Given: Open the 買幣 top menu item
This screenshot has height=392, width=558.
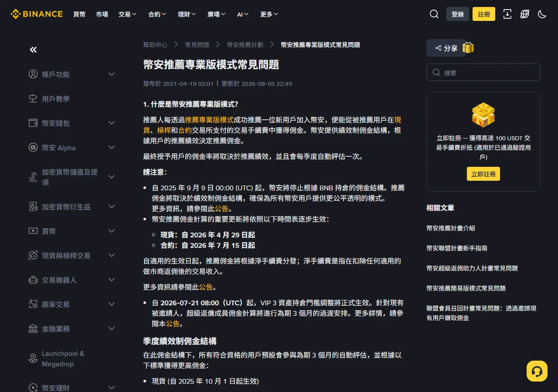Looking at the screenshot, I should click(x=79, y=14).
